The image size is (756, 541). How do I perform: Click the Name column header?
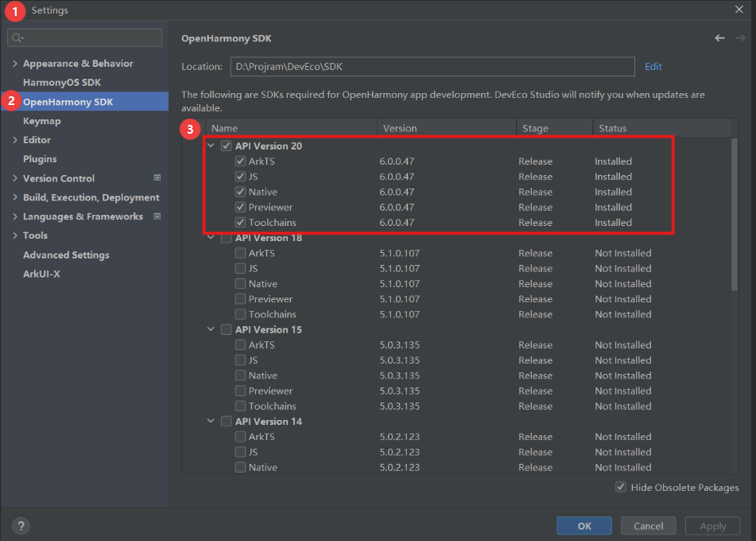tap(292, 128)
